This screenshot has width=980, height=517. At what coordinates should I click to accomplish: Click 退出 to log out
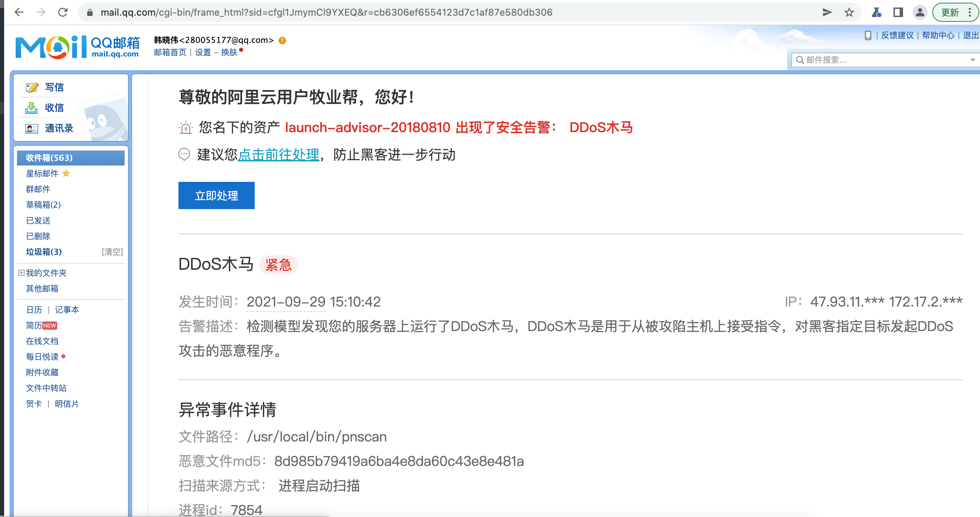pyautogui.click(x=970, y=35)
